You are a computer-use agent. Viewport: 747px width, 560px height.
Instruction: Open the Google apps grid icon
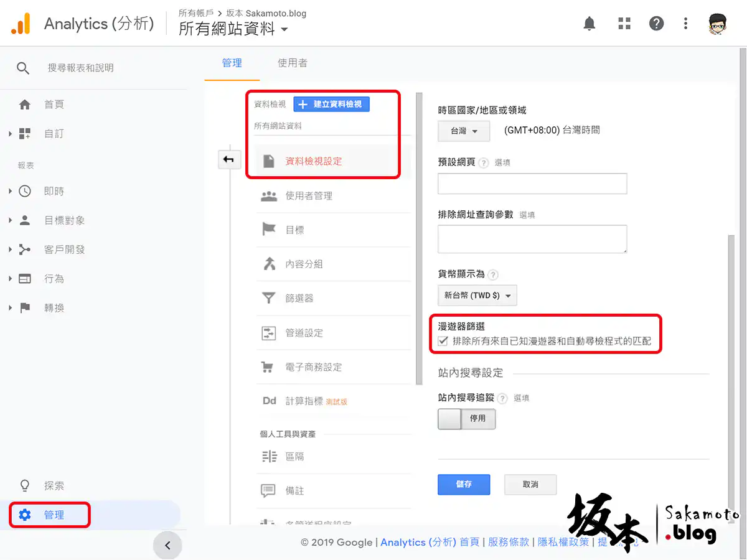click(x=624, y=24)
